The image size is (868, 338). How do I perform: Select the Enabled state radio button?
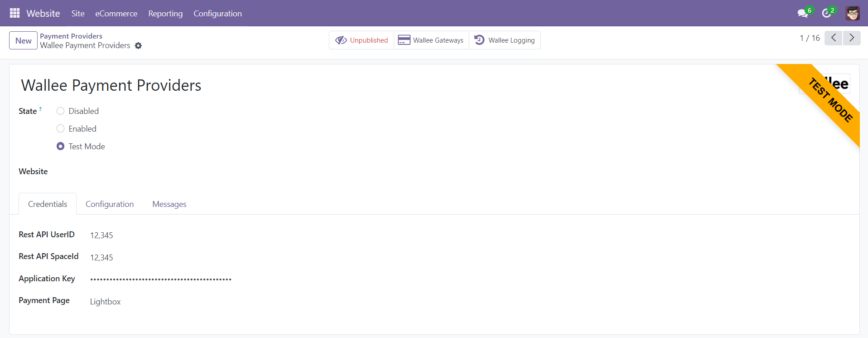pos(60,129)
